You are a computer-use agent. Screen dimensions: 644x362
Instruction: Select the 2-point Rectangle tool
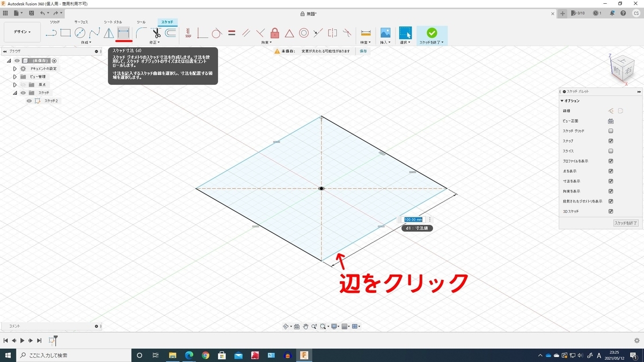click(64, 33)
